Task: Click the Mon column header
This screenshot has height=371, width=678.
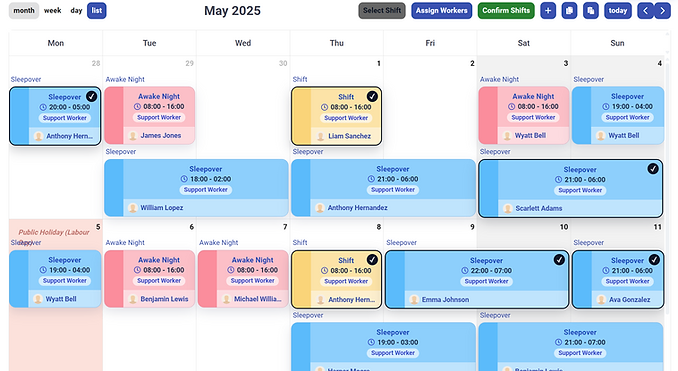Action: click(x=56, y=43)
